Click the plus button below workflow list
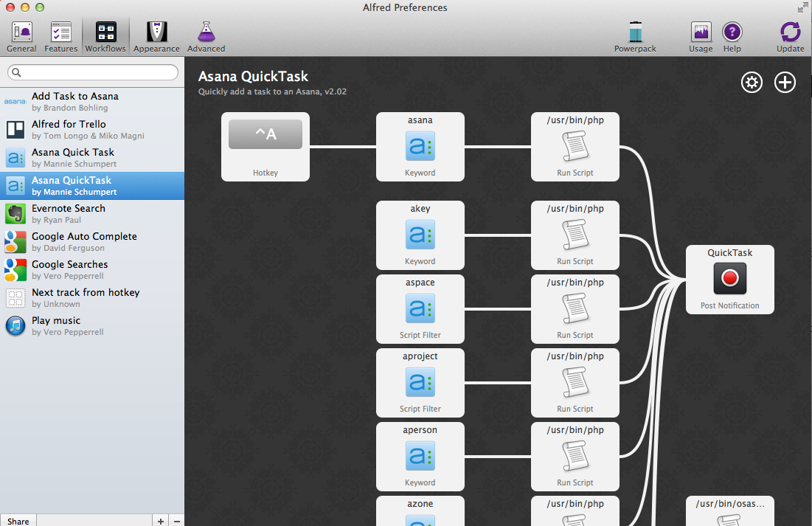The image size is (812, 526). pos(161,520)
